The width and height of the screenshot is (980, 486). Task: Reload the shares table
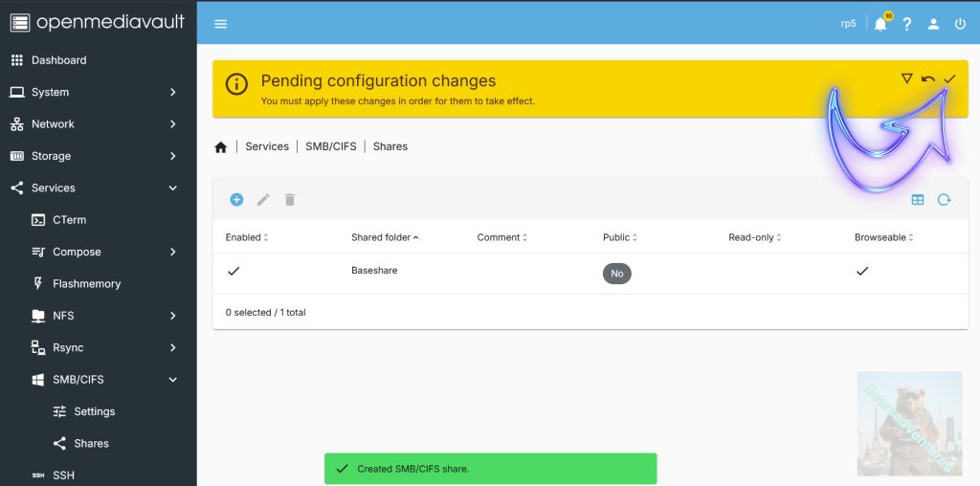[x=945, y=200]
